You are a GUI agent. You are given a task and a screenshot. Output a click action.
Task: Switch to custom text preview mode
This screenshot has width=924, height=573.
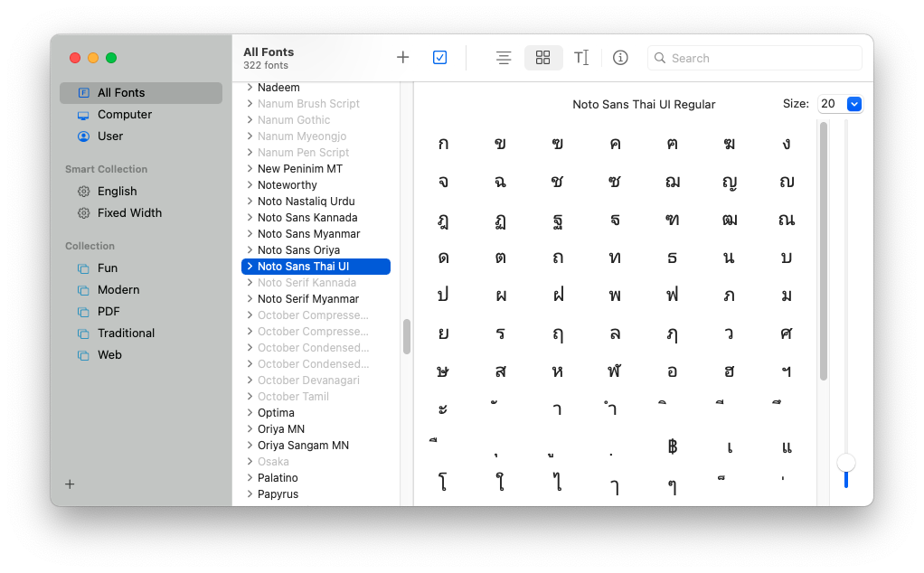pos(581,58)
